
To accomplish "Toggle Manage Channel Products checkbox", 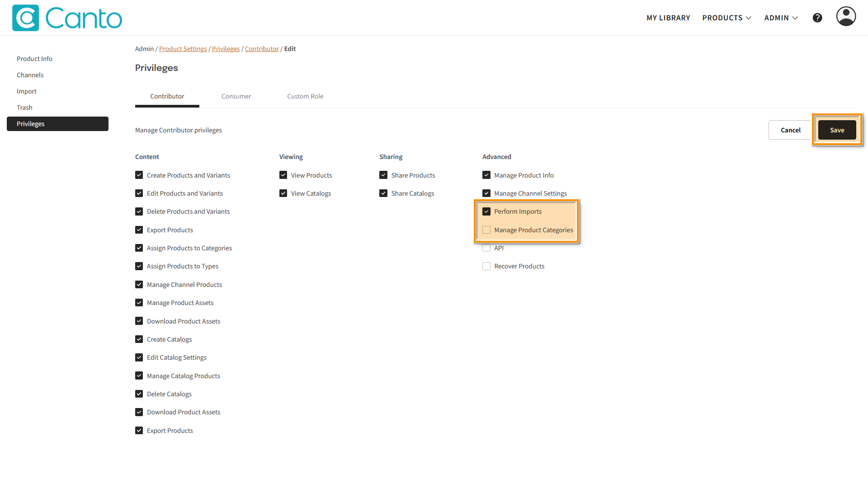I will (x=139, y=285).
